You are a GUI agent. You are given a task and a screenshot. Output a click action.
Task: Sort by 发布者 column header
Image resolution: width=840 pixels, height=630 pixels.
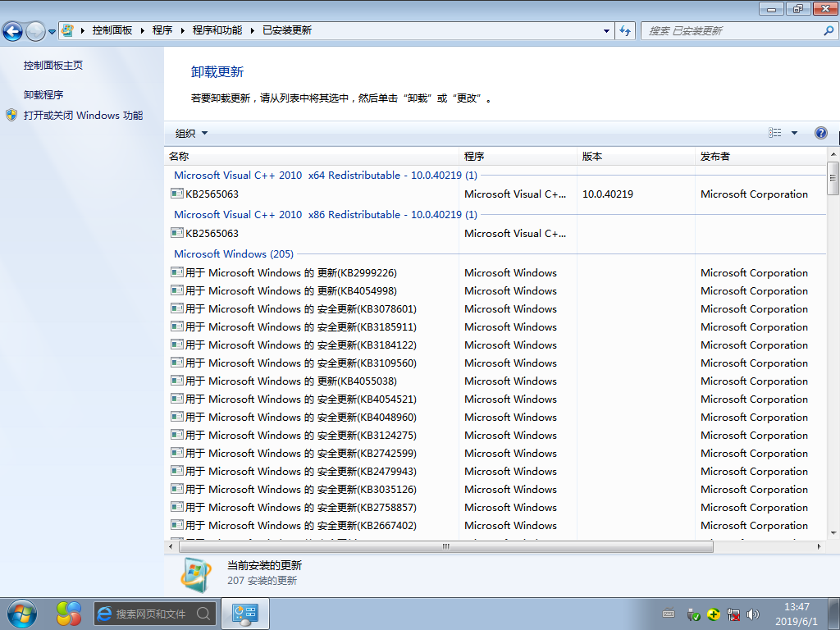(760, 157)
